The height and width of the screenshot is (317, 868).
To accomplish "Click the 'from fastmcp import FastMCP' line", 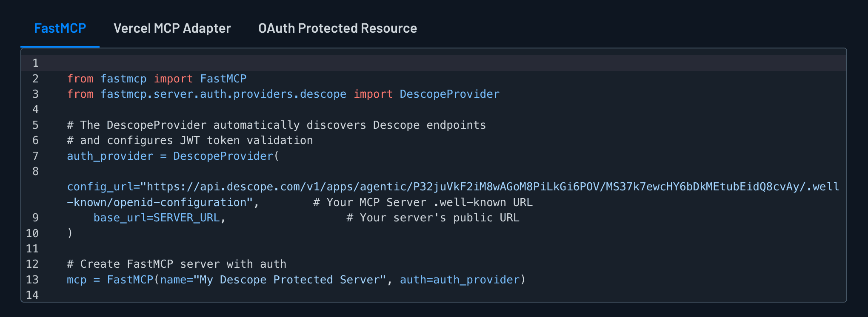I will point(157,79).
